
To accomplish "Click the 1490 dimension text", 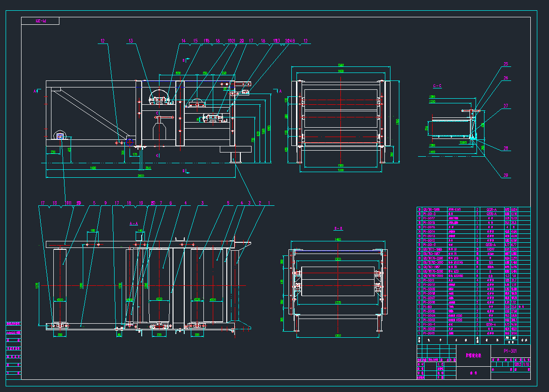I will point(93,168).
